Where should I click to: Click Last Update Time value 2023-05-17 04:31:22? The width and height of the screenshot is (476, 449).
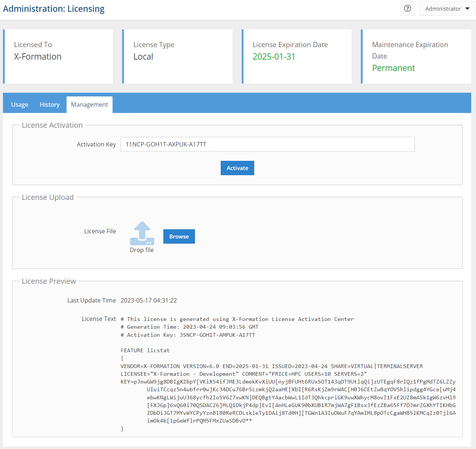coord(149,300)
